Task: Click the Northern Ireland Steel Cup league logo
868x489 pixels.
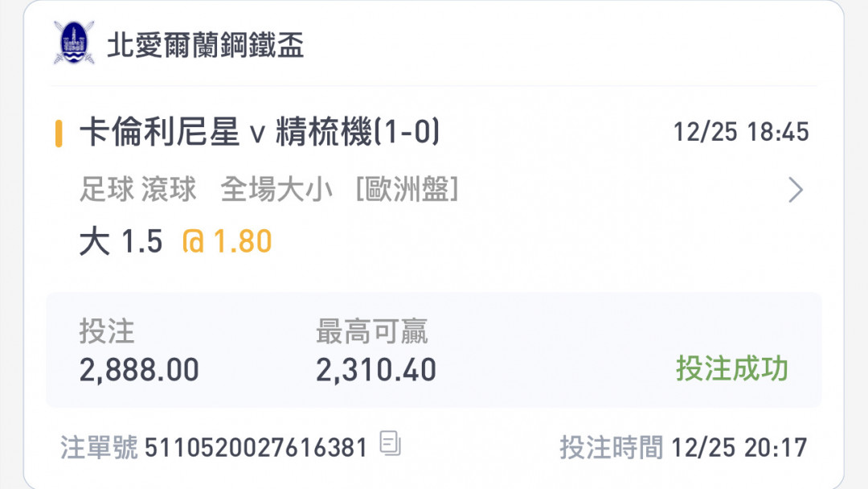Action: (x=74, y=43)
